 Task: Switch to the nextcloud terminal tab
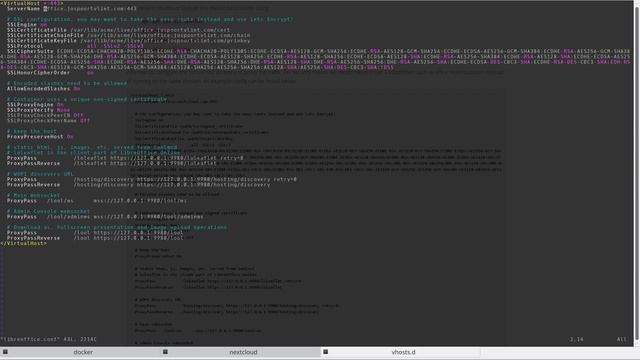pos(243,352)
